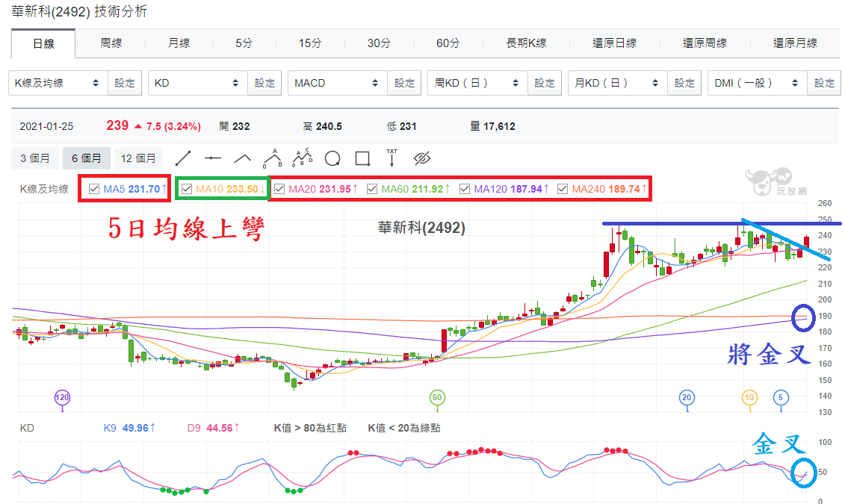
Task: Select the TXT text annotation tool
Action: click(x=391, y=158)
